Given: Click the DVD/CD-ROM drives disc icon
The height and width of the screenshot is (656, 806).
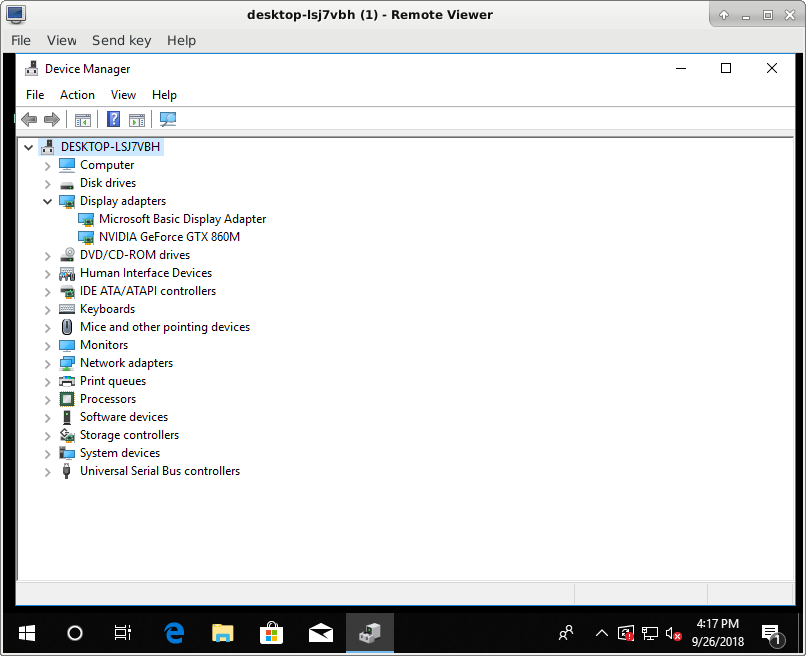Looking at the screenshot, I should [67, 254].
